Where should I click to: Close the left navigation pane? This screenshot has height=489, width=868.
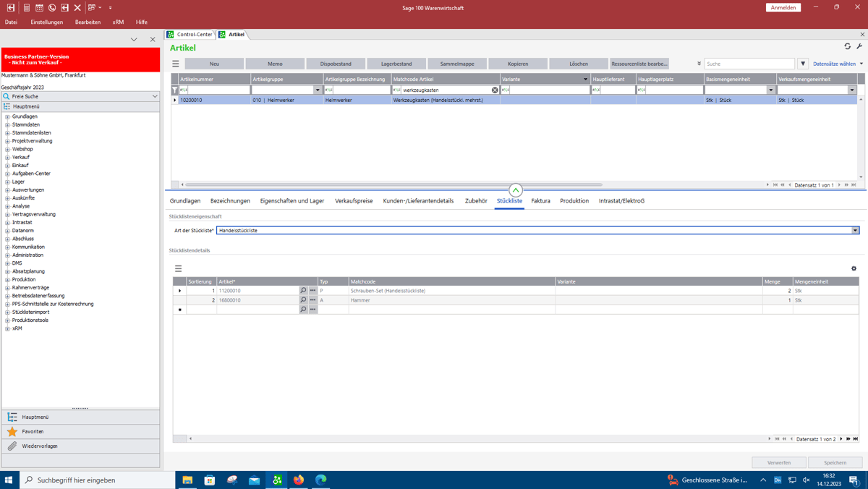[x=153, y=40]
